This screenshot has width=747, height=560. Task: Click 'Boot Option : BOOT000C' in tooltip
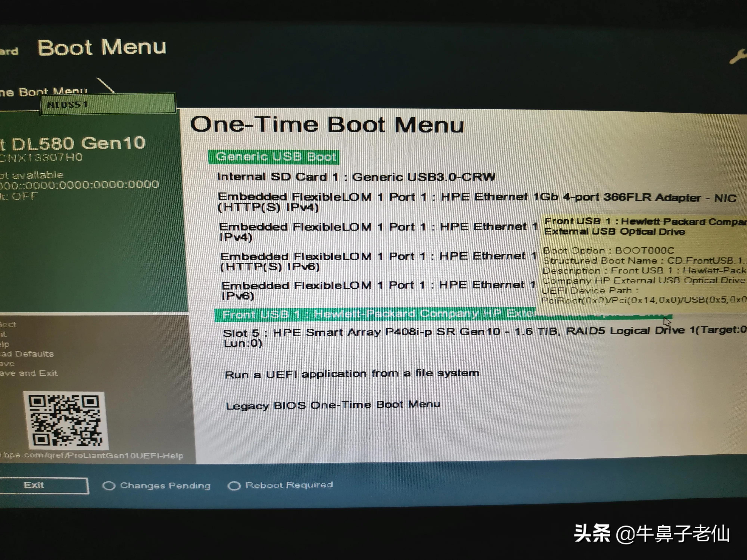[609, 251]
